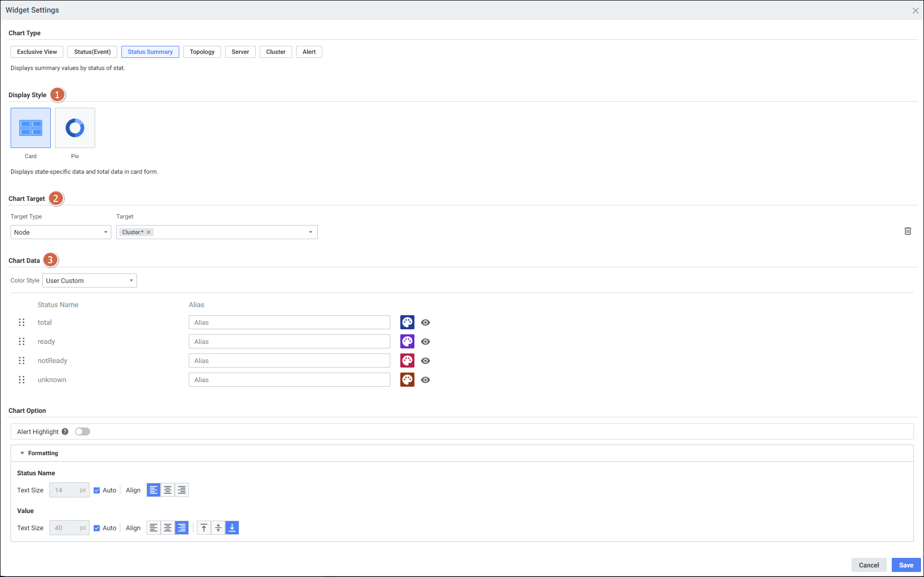Click the Alias field for total
Image resolution: width=924 pixels, height=577 pixels.
coord(289,322)
